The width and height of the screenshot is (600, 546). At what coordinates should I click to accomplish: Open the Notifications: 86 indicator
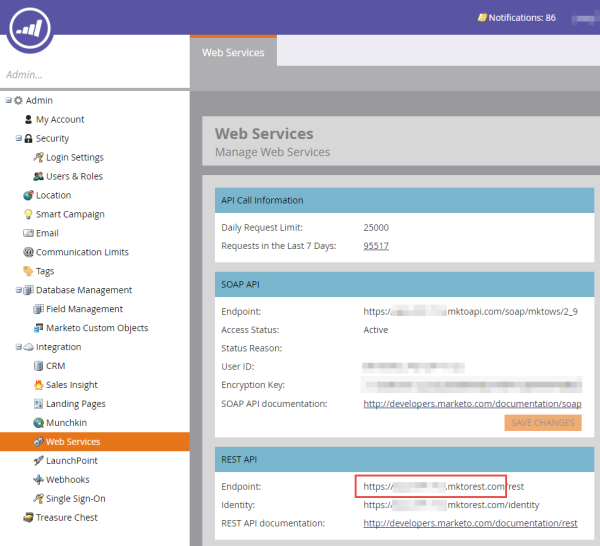(517, 18)
